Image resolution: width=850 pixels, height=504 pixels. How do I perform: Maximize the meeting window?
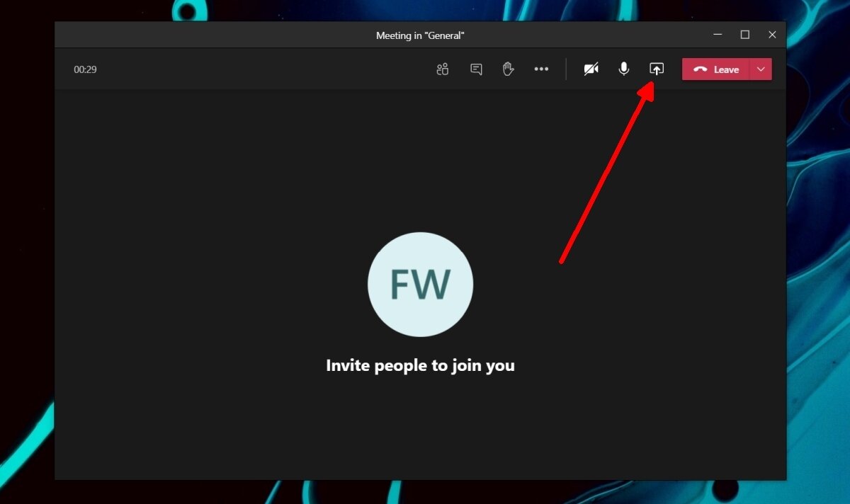pyautogui.click(x=744, y=34)
